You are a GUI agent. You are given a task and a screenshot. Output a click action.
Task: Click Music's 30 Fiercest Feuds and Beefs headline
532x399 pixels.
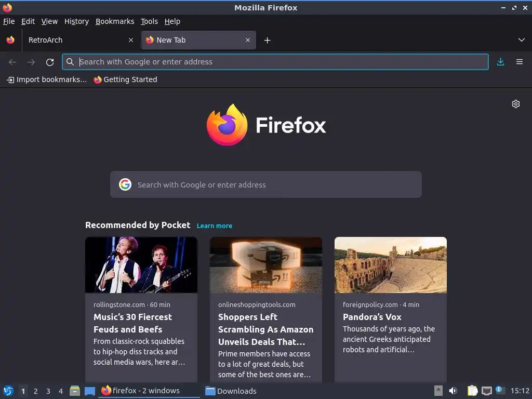point(132,323)
